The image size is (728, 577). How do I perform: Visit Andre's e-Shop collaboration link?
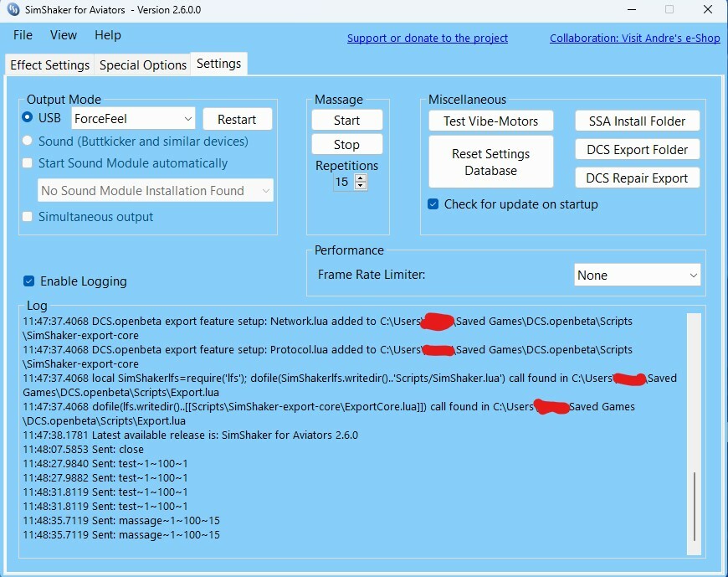pos(634,38)
